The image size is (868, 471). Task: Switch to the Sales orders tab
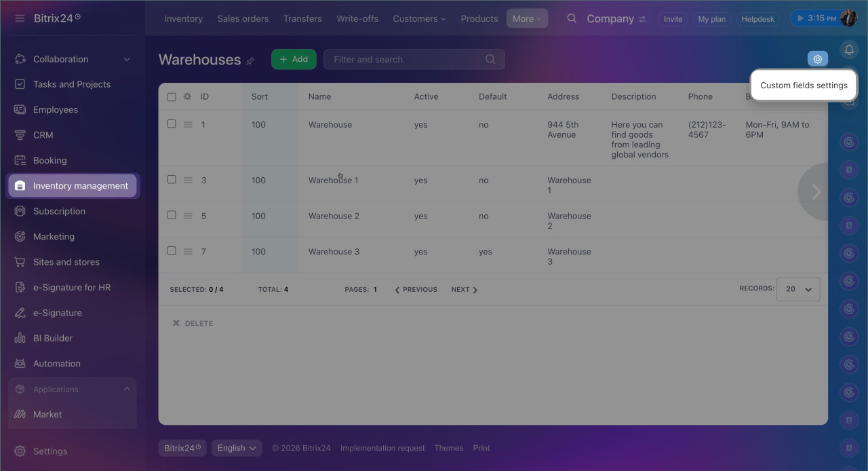click(x=243, y=18)
